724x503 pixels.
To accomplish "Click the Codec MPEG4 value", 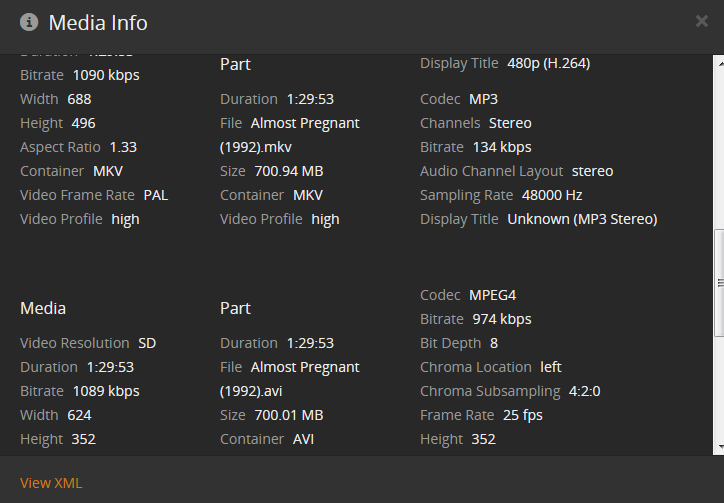I will (492, 295).
